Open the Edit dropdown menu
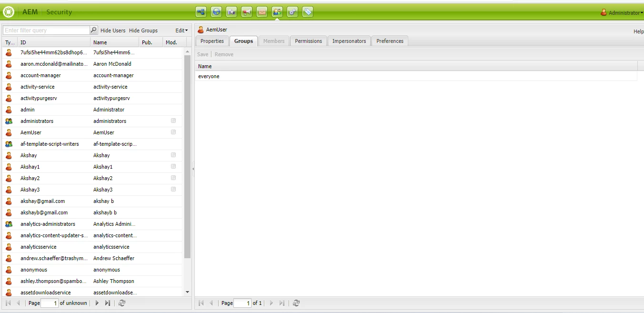 [181, 30]
